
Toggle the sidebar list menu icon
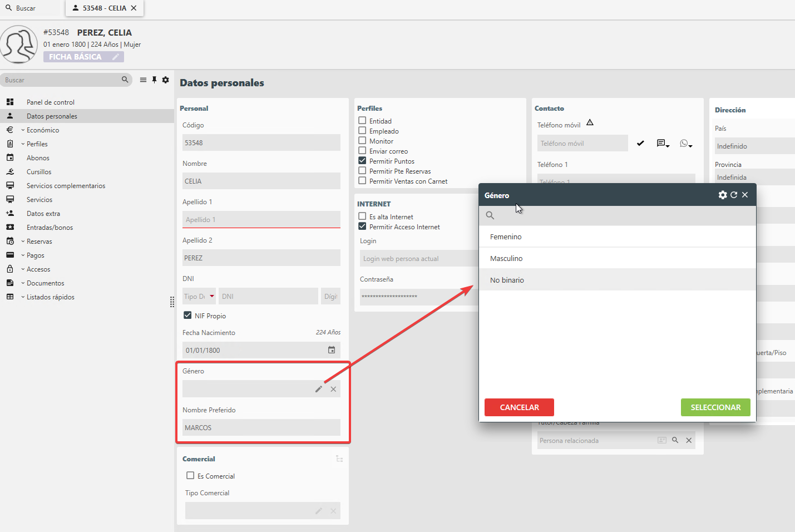tap(143, 80)
